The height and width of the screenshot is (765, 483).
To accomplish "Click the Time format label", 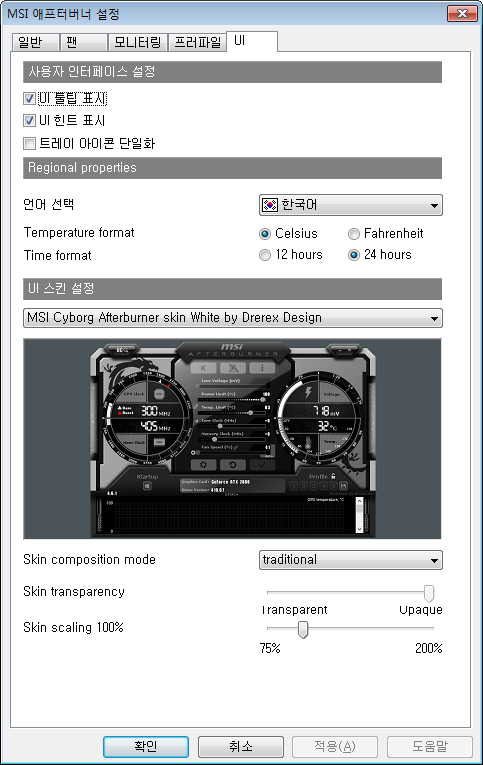I will (58, 256).
